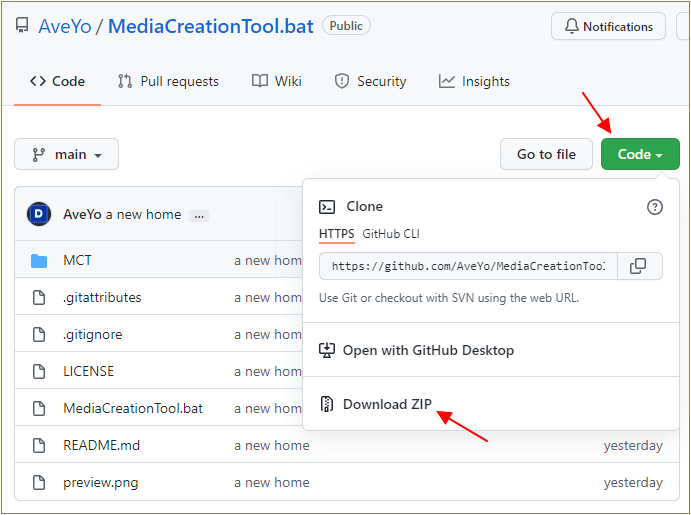Screen dimensions: 691x515
Task: Click the .gitignore file icon
Action: tap(39, 335)
